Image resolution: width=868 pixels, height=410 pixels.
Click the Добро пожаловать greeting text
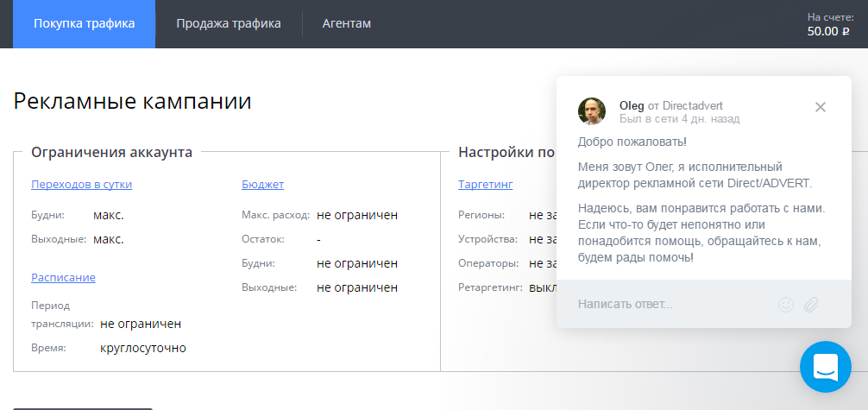632,142
